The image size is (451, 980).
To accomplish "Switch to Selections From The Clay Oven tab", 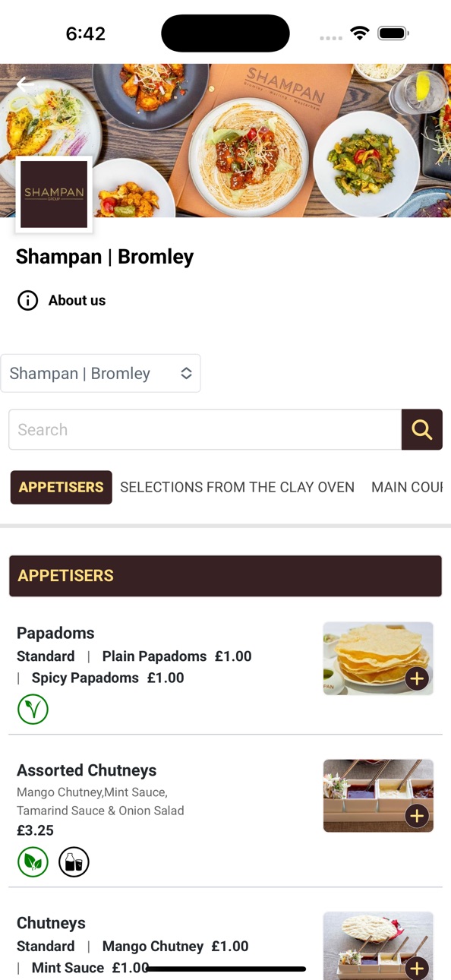I will [237, 487].
